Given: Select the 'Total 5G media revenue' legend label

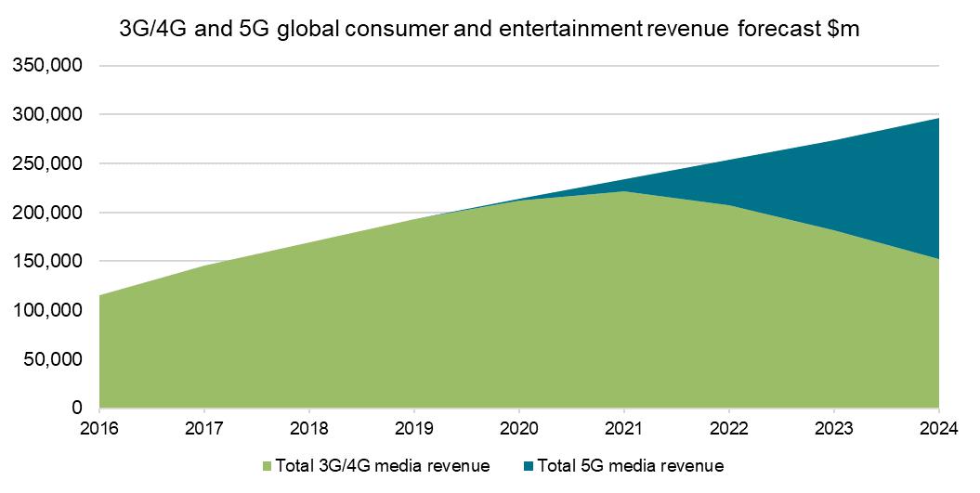Looking at the screenshot, I should click(x=631, y=465).
